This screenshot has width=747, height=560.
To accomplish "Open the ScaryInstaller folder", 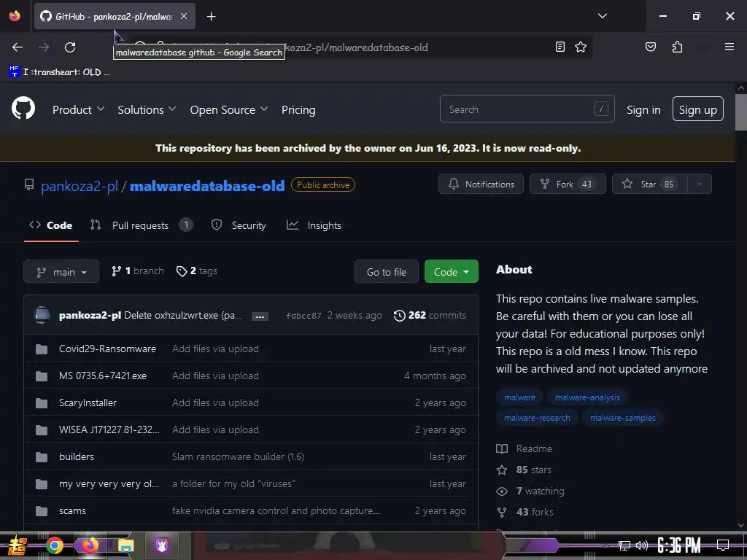I will tap(88, 402).
